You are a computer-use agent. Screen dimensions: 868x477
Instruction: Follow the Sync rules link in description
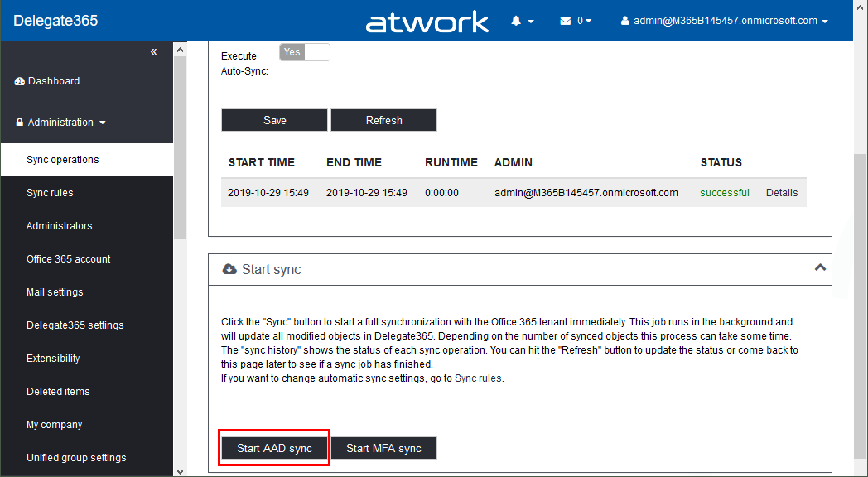tap(478, 378)
